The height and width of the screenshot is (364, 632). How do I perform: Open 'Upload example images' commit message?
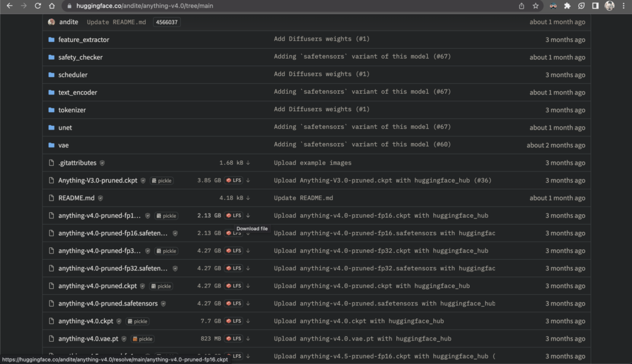(312, 163)
